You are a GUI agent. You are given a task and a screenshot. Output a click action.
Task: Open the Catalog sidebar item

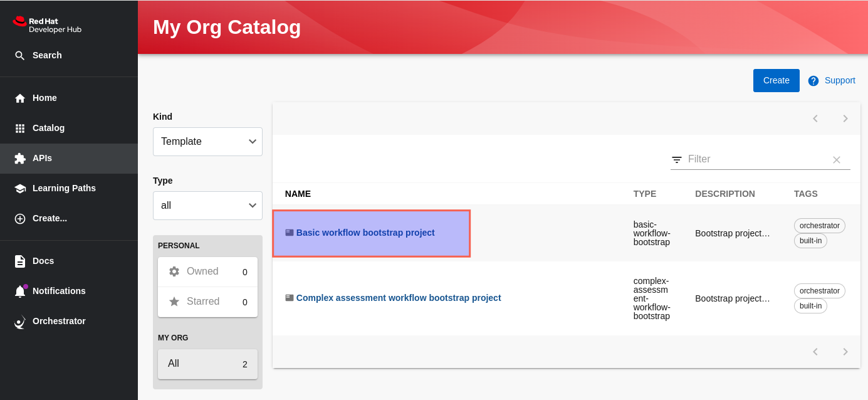(69, 128)
